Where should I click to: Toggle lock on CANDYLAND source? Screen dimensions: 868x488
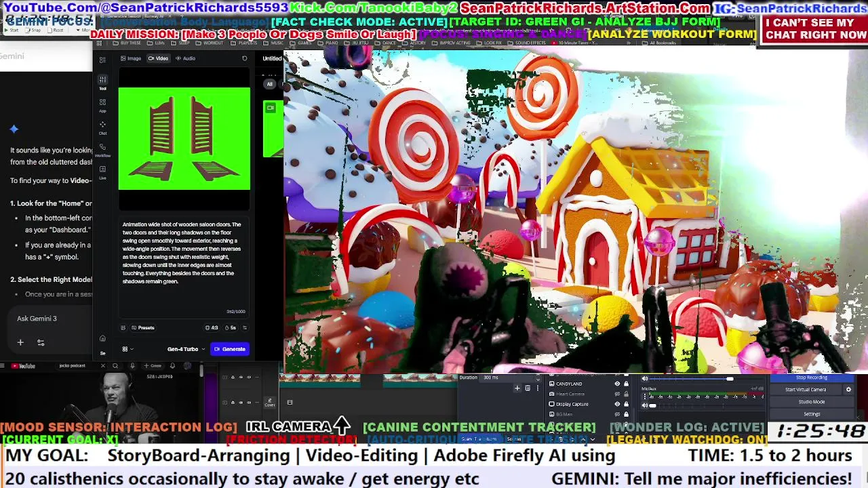(x=626, y=384)
